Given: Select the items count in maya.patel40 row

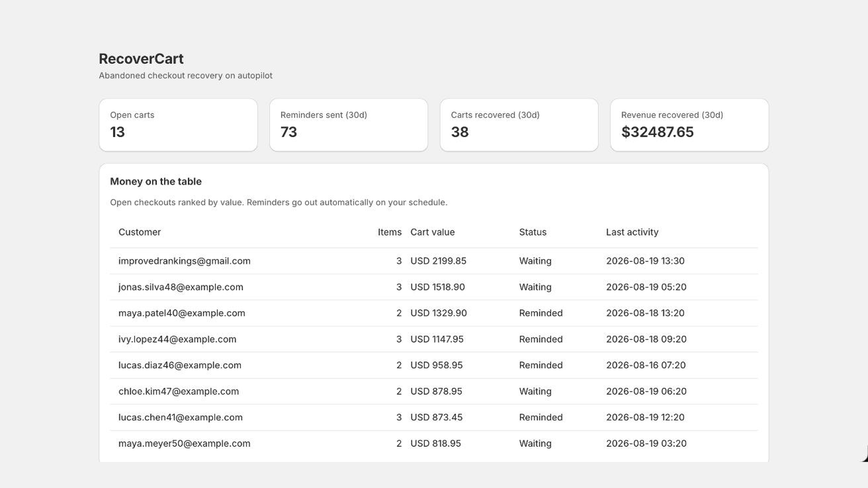Looking at the screenshot, I should [399, 313].
